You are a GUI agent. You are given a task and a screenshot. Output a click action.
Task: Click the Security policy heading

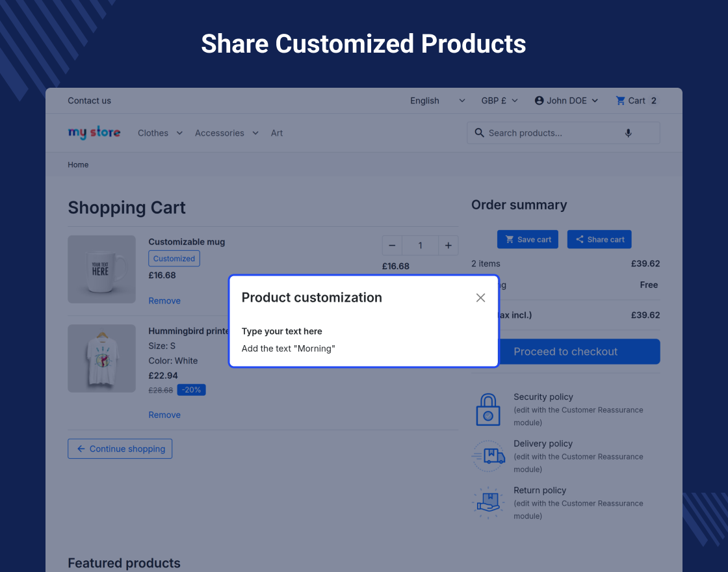(543, 397)
